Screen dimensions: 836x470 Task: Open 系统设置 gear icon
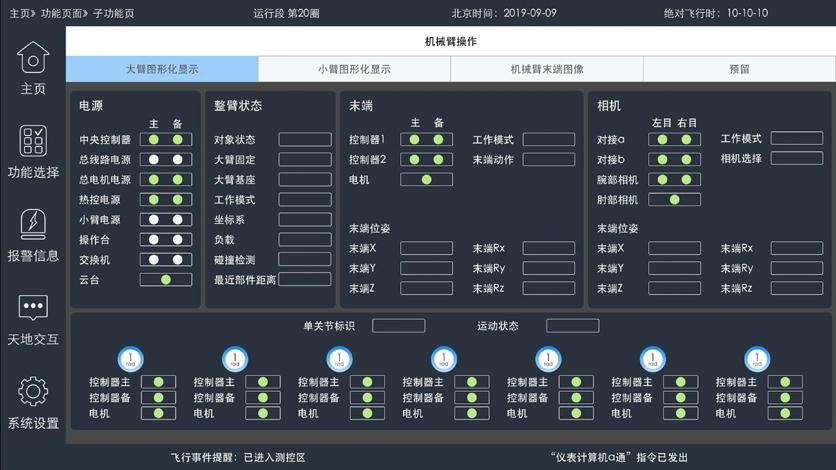(x=33, y=391)
